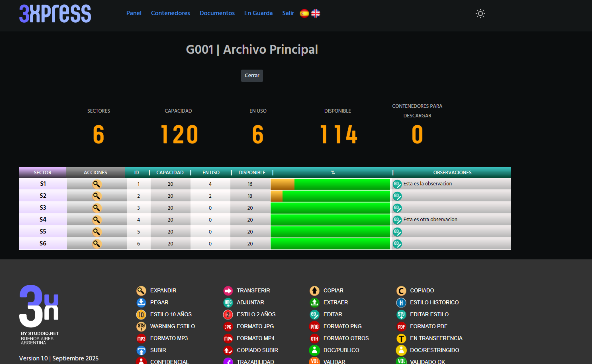Open the En Guarda page
This screenshot has height=364, width=592.
point(258,13)
